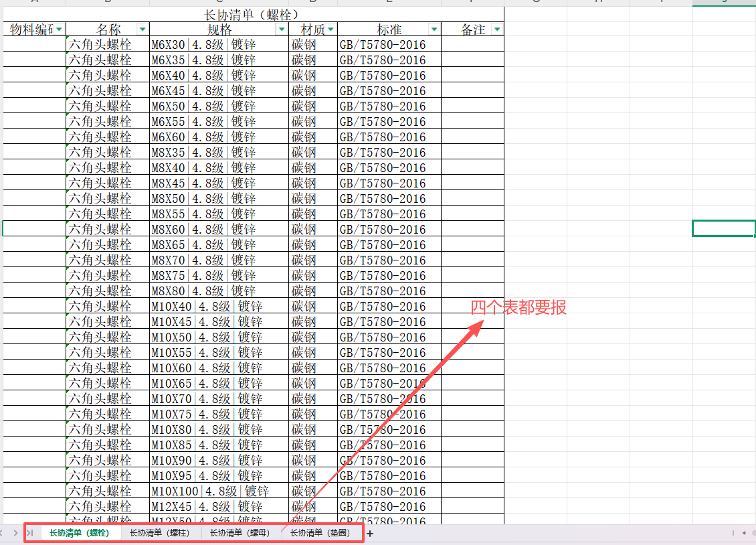Select the spec cell M8X50 | 4.8级 | 镀锌
Screen dimensions: 756x545
(x=219, y=199)
